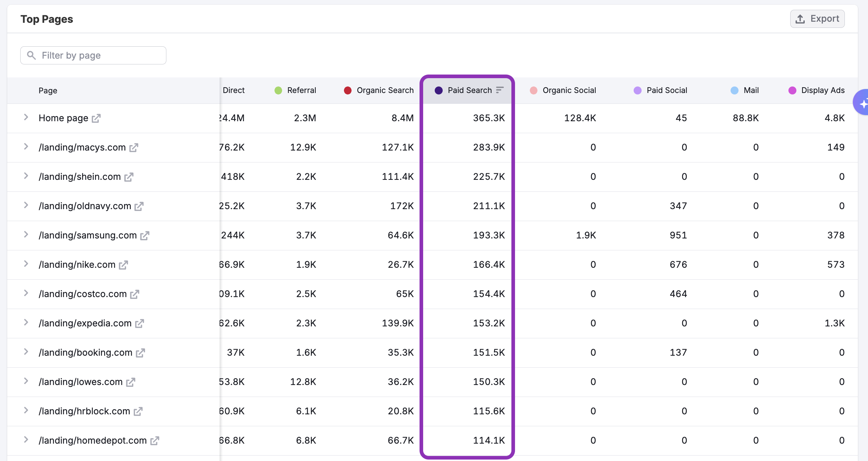Screen dimensions: 868x461
Task: Click external link icon next to /landing/nike.com
Action: click(123, 265)
